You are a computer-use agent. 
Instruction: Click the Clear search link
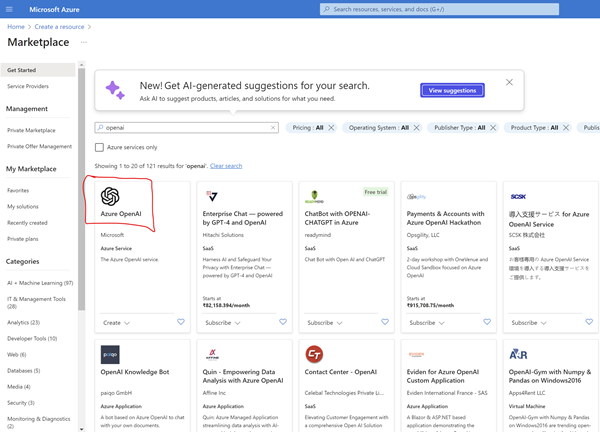pos(226,166)
